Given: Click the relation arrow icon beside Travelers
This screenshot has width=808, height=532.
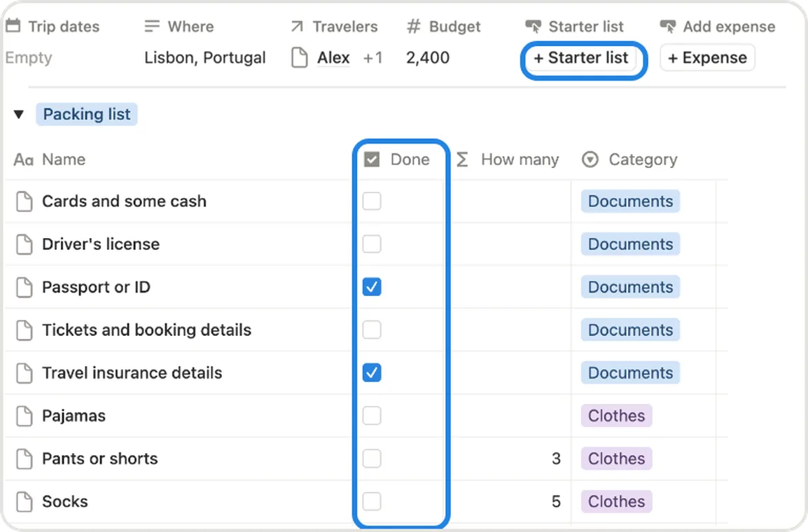Looking at the screenshot, I should pyautogui.click(x=297, y=26).
